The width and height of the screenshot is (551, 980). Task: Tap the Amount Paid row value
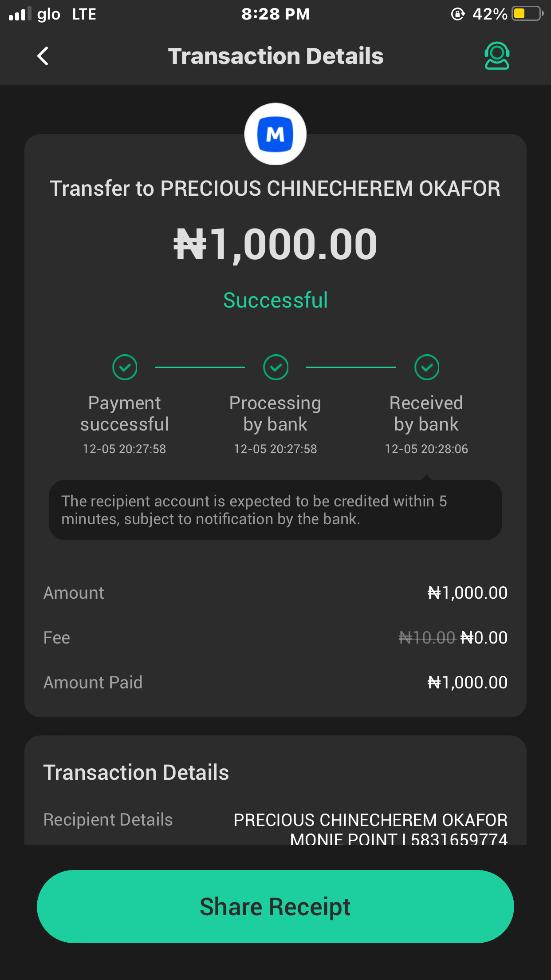[467, 683]
